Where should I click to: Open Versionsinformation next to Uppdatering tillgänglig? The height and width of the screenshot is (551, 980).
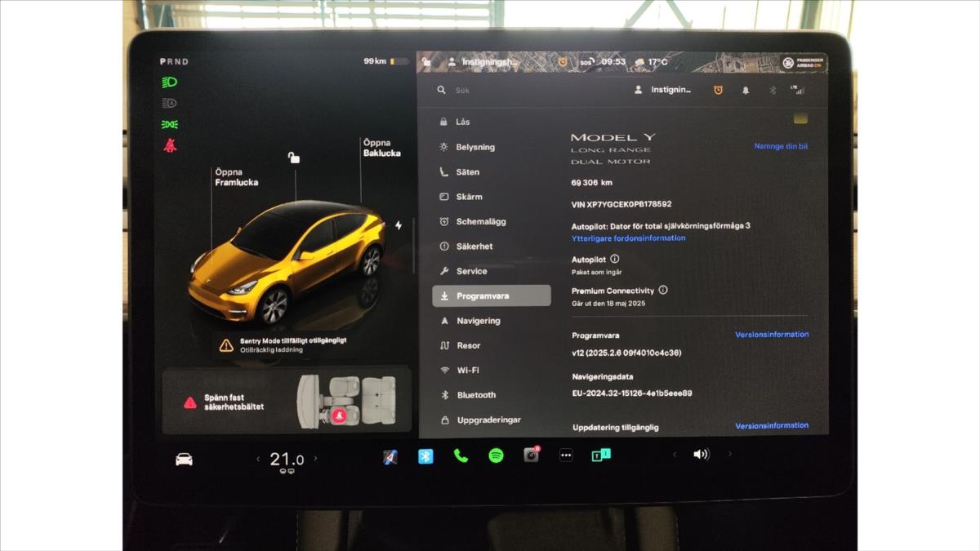772,425
